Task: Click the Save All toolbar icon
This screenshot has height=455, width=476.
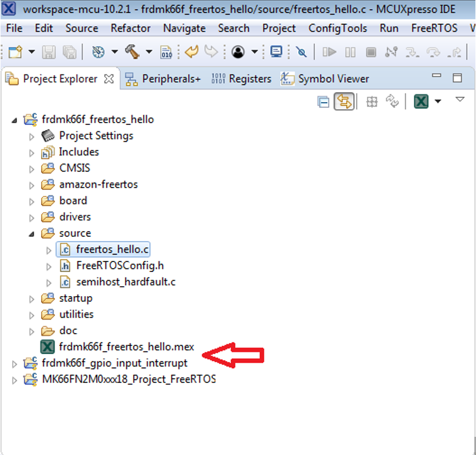Action: [70, 52]
